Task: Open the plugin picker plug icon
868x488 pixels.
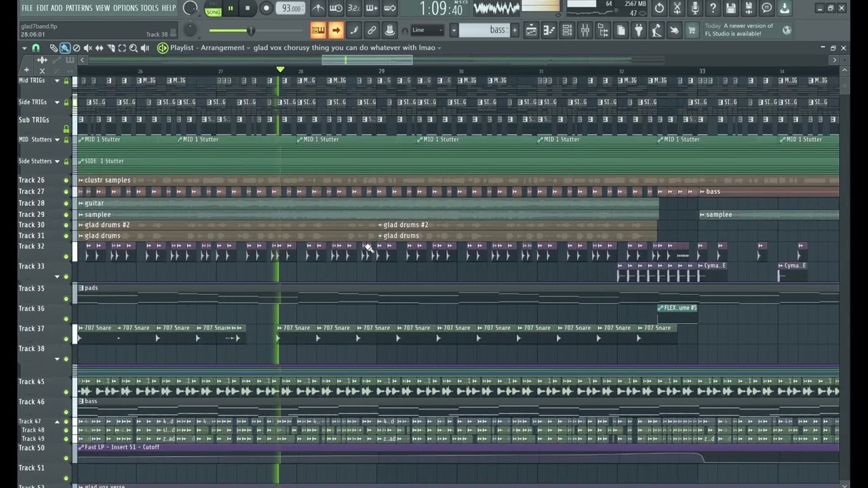Action: [638, 30]
